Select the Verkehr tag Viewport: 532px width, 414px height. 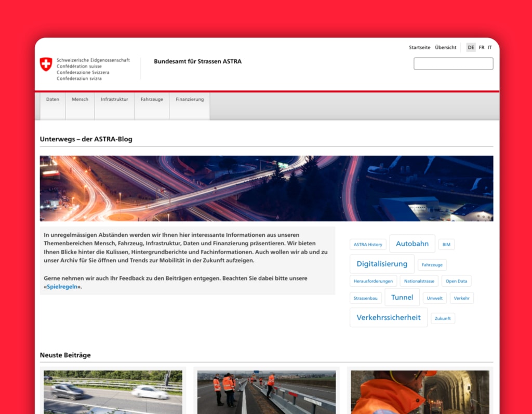461,298
